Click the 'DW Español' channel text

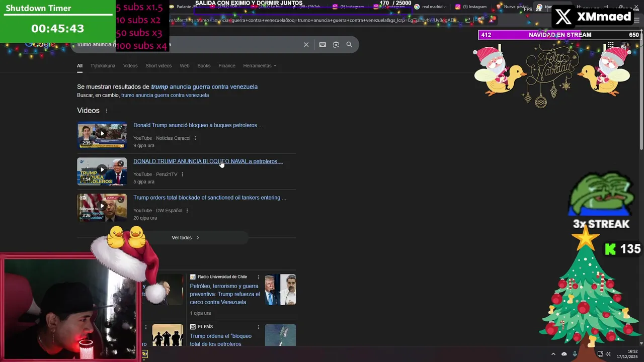(169, 211)
